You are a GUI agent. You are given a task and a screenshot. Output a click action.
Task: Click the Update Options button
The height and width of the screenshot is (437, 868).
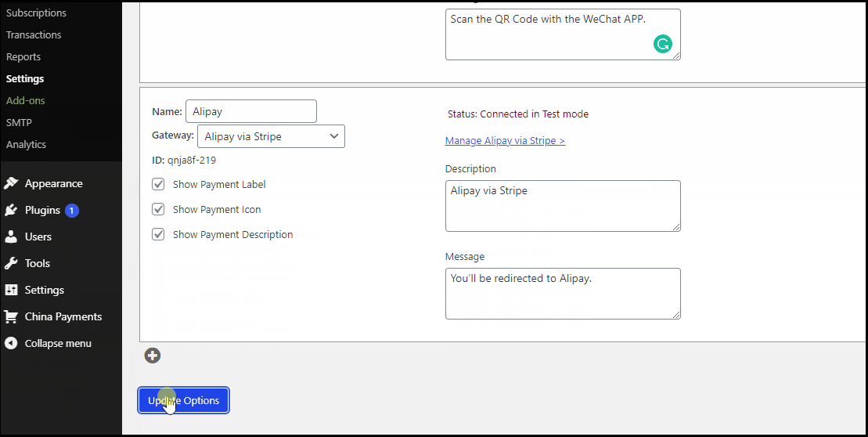click(x=184, y=400)
